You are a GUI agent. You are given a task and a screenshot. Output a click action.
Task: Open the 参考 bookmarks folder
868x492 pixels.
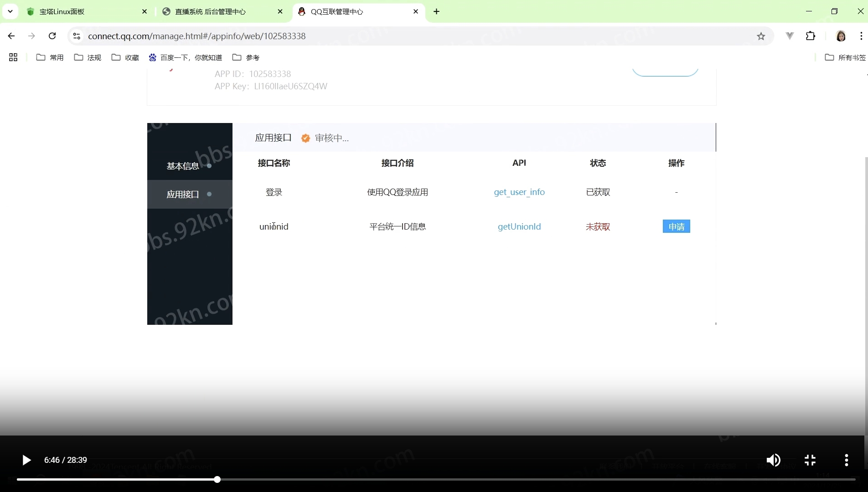click(x=246, y=57)
